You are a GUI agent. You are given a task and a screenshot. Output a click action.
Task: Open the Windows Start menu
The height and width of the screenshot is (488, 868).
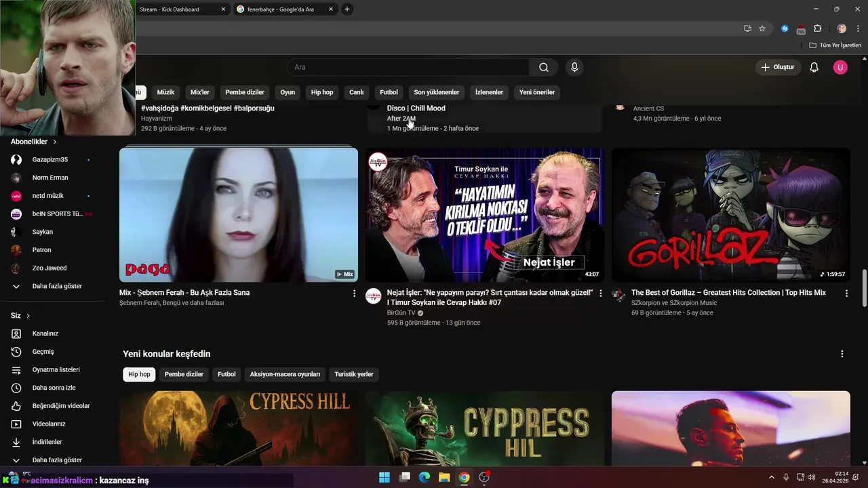(384, 477)
